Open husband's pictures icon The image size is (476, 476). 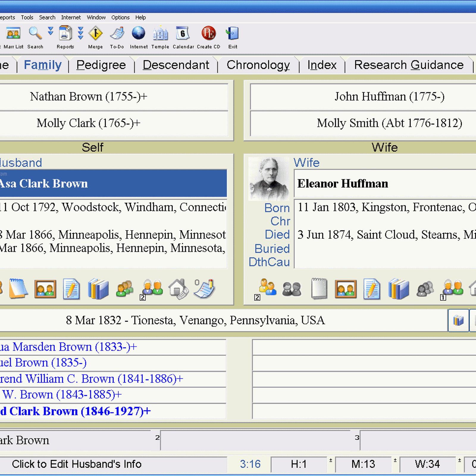[45, 289]
